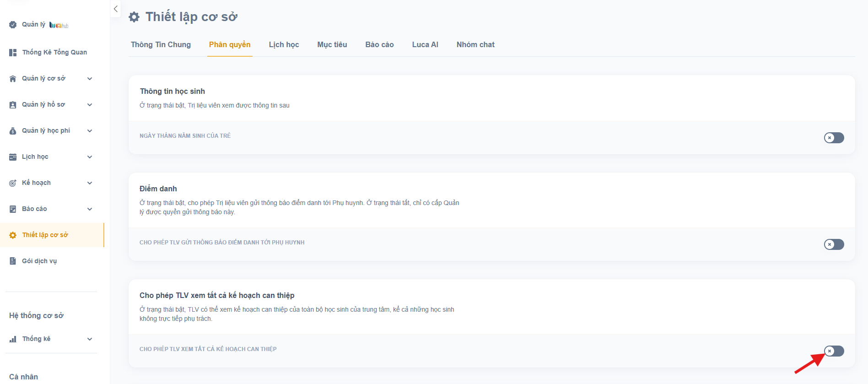Toggle TLV gửi thông báo điểm danh switch
The image size is (868, 384).
pyautogui.click(x=834, y=244)
